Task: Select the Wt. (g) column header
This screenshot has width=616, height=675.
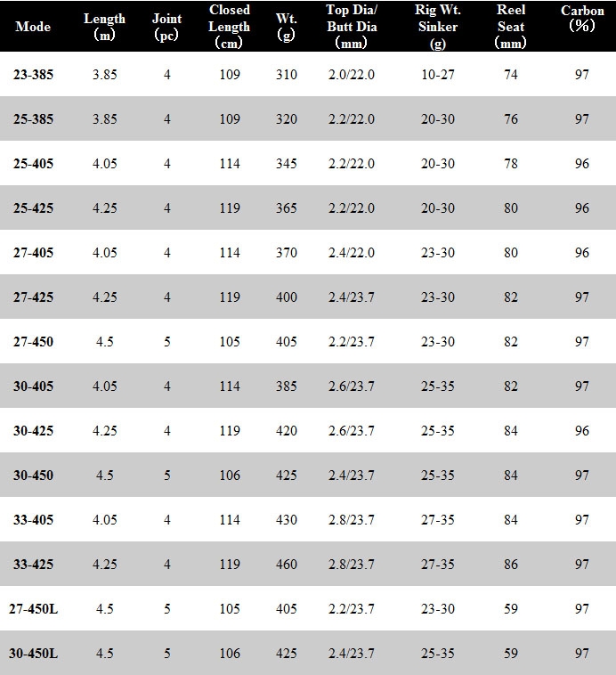Action: [287, 26]
